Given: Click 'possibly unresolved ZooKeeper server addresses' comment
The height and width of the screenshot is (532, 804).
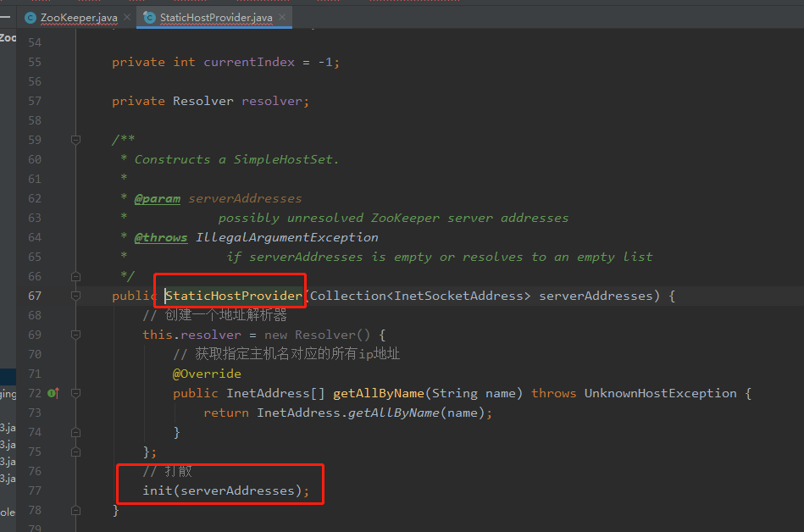Looking at the screenshot, I should [393, 218].
